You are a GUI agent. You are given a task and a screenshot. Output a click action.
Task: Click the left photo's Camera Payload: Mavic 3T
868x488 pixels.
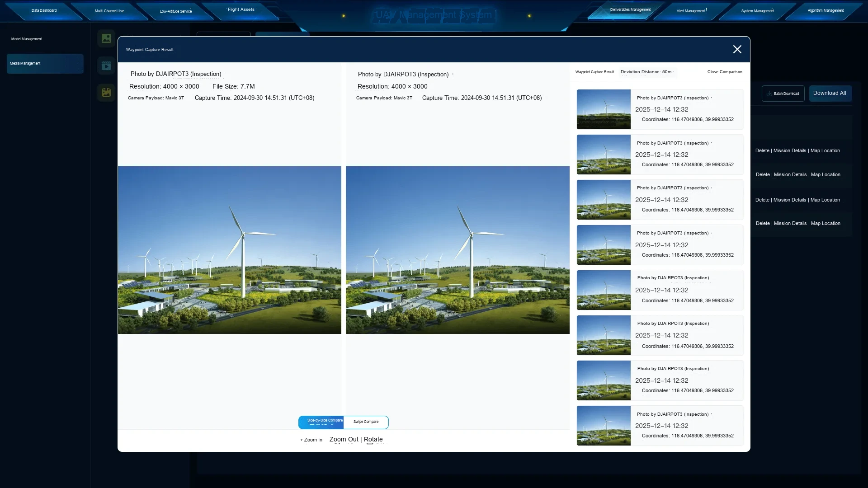pyautogui.click(x=156, y=98)
